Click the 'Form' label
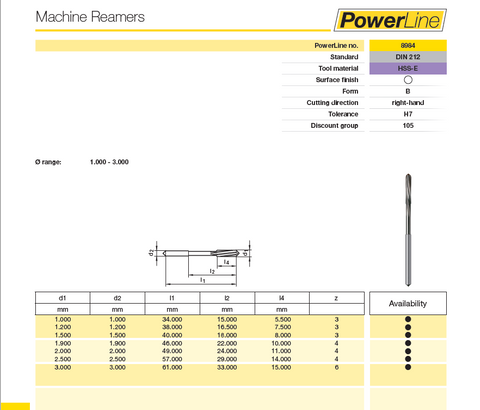Image resolution: width=480 pixels, height=410 pixels. click(x=350, y=91)
